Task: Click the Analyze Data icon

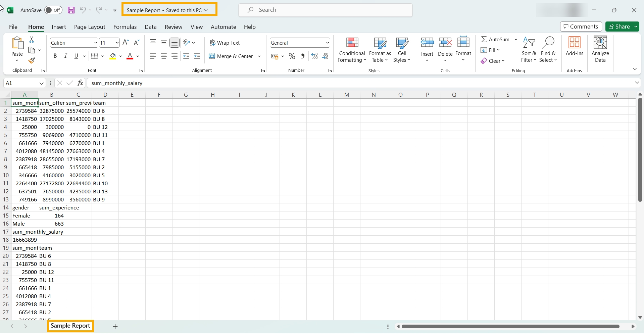Action: 600,50
